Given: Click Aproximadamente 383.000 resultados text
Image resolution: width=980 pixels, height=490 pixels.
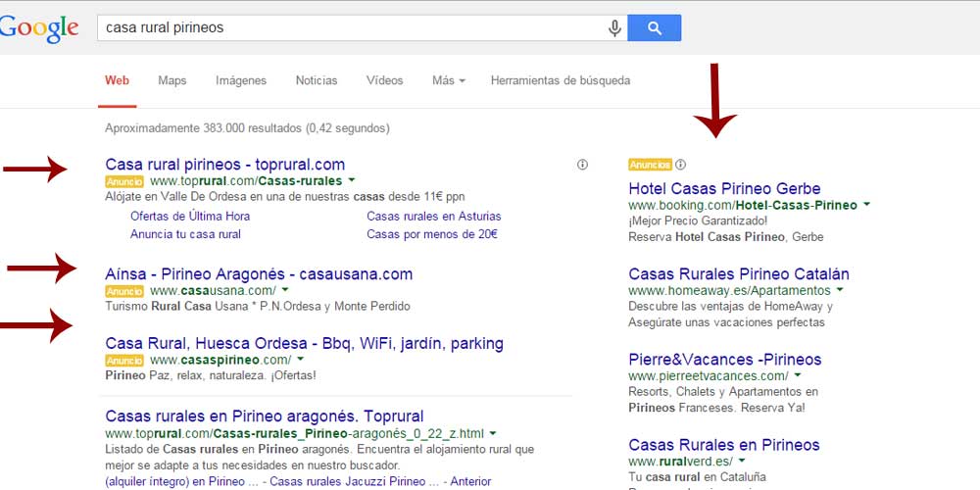Looking at the screenshot, I should tap(247, 128).
